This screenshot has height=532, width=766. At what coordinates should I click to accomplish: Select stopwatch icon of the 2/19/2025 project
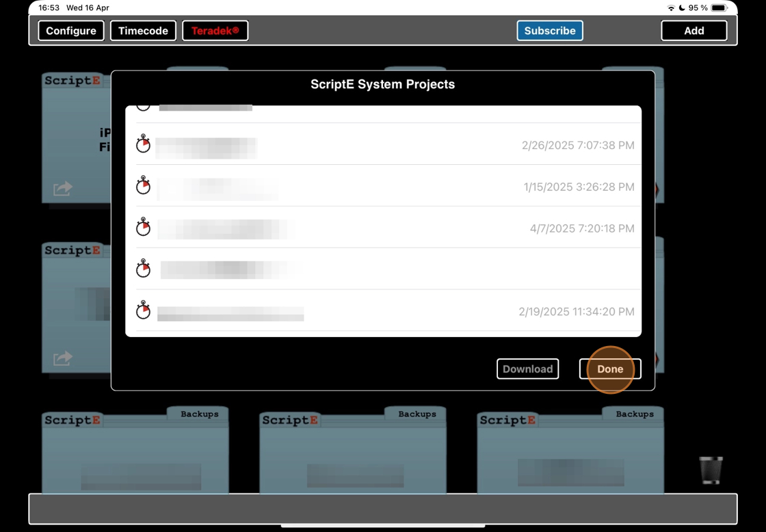pyautogui.click(x=143, y=310)
